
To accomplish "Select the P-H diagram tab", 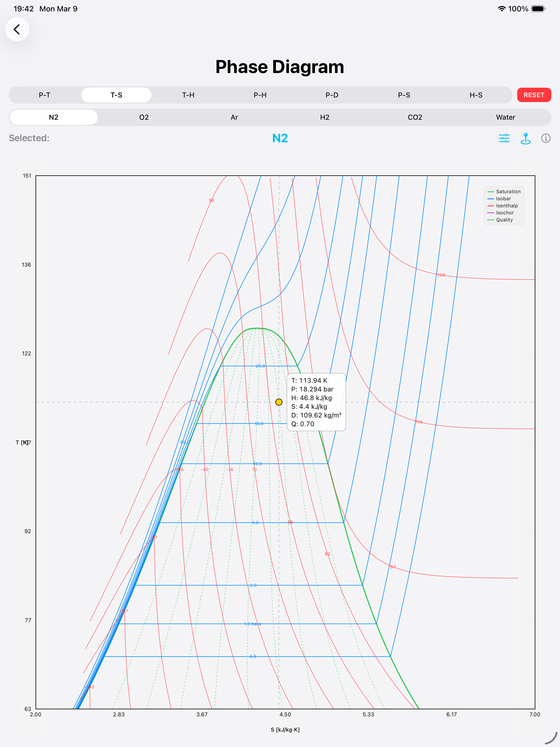I will coord(260,95).
